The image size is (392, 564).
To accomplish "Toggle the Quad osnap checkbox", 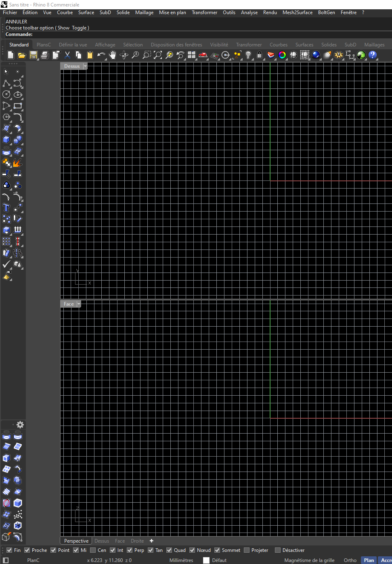I will pyautogui.click(x=169, y=550).
